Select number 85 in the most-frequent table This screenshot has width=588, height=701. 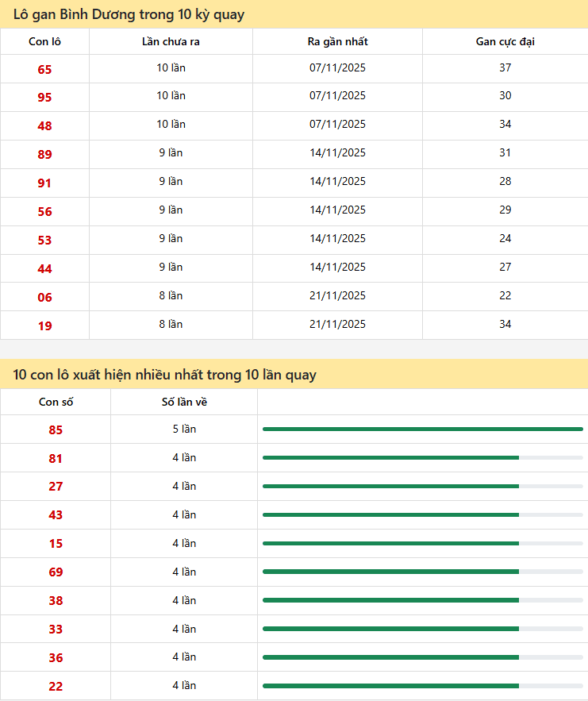click(x=56, y=429)
